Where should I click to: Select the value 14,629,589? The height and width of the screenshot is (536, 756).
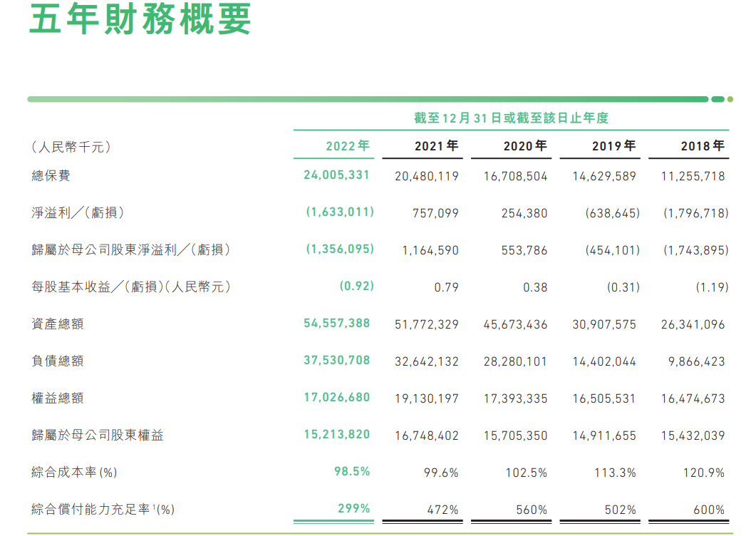(x=604, y=177)
